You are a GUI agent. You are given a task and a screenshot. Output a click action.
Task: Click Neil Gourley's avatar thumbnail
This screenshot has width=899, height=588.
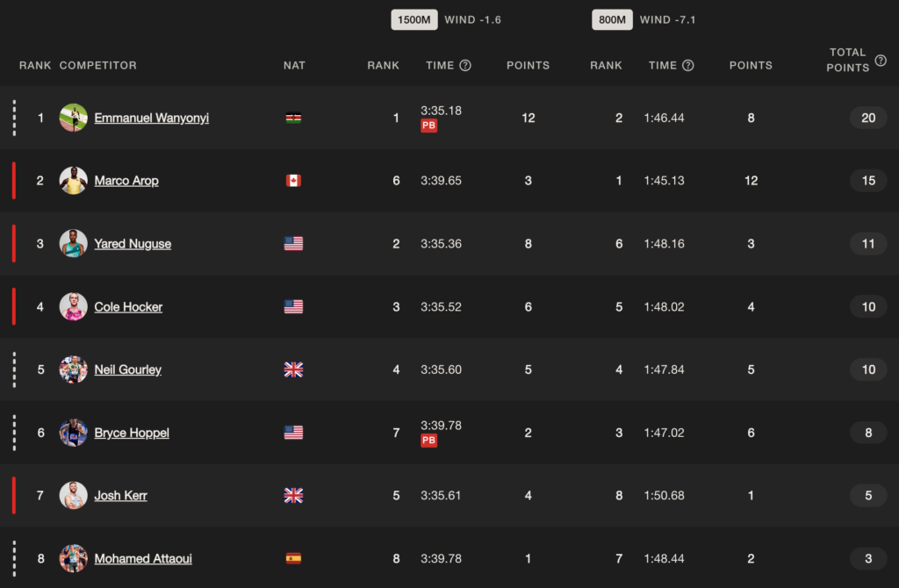pyautogui.click(x=74, y=369)
